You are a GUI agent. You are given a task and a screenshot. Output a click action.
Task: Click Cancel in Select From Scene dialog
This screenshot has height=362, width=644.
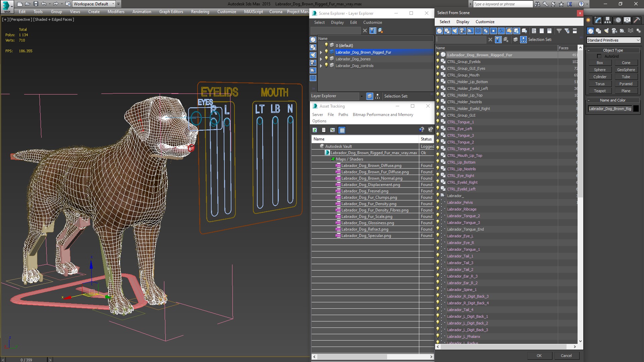[x=566, y=356]
